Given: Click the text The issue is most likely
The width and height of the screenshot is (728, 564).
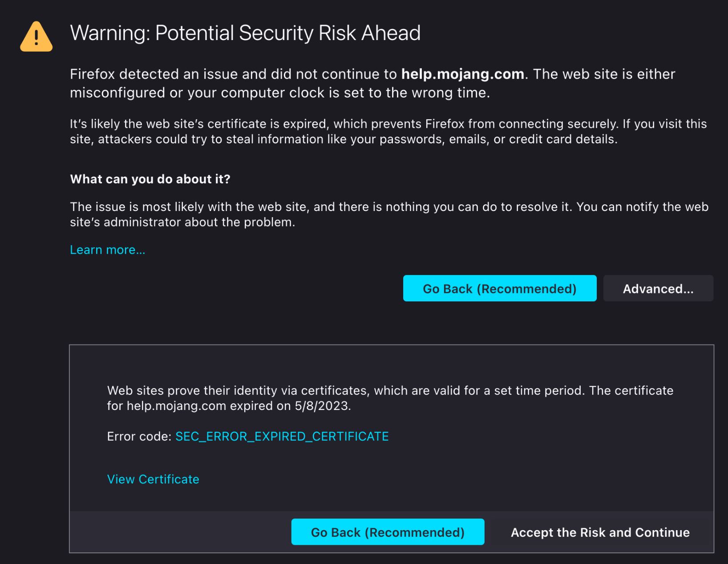Looking at the screenshot, I should tap(127, 207).
